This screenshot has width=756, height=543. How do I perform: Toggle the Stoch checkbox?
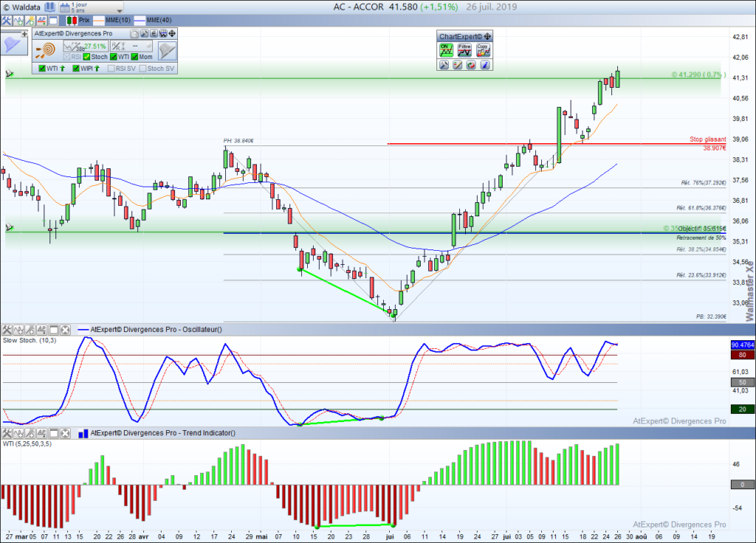point(87,57)
